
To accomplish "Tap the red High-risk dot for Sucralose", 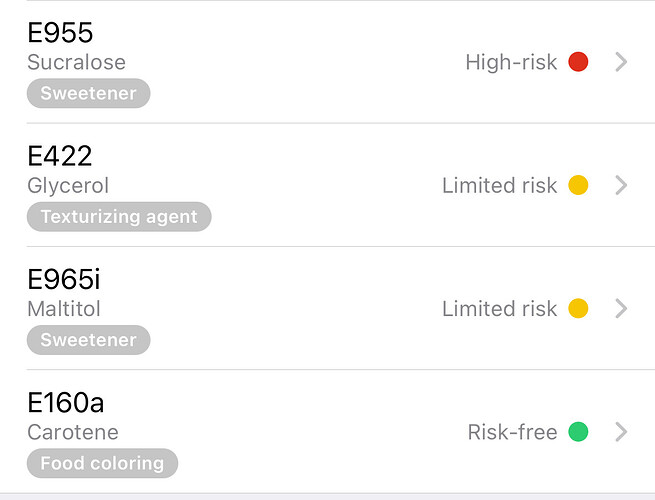I will coord(578,62).
